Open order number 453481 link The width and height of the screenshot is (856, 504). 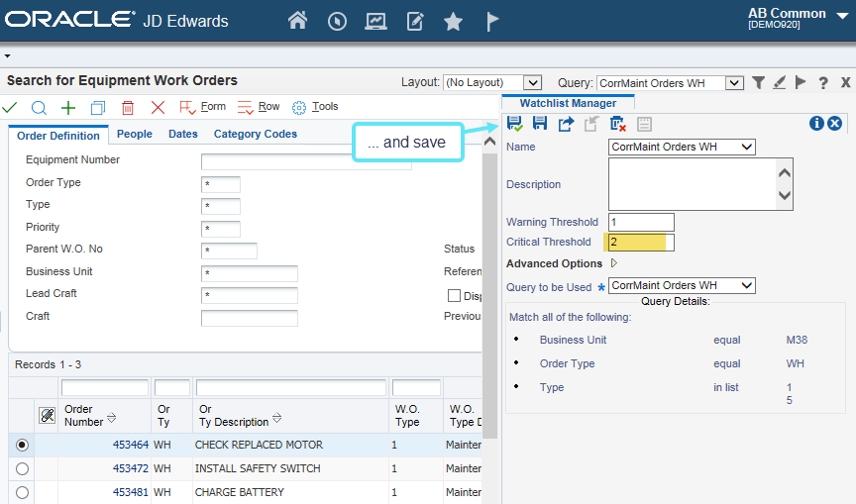pos(131,492)
